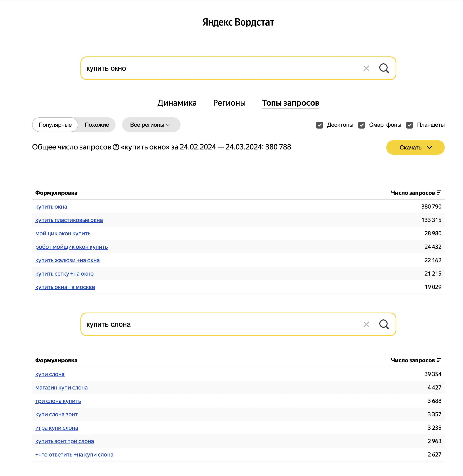The width and height of the screenshot is (463, 476).
Task: Select the value 2 627
Action: click(434, 454)
